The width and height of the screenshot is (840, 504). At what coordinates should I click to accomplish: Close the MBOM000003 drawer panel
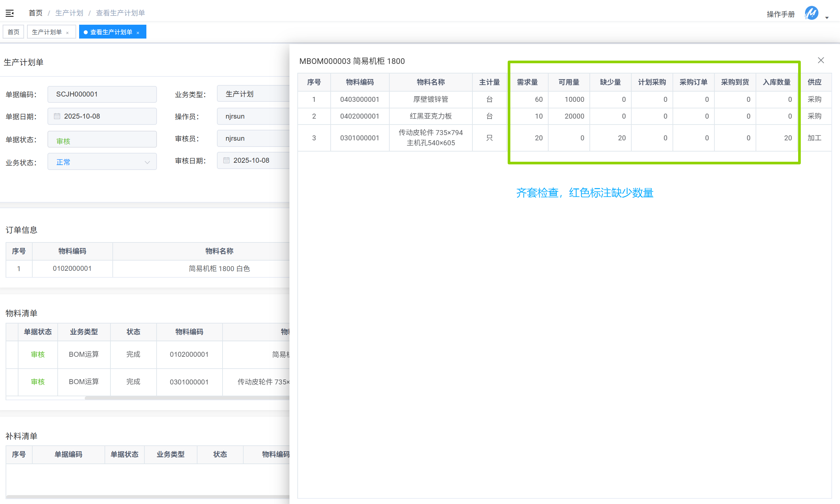point(821,61)
